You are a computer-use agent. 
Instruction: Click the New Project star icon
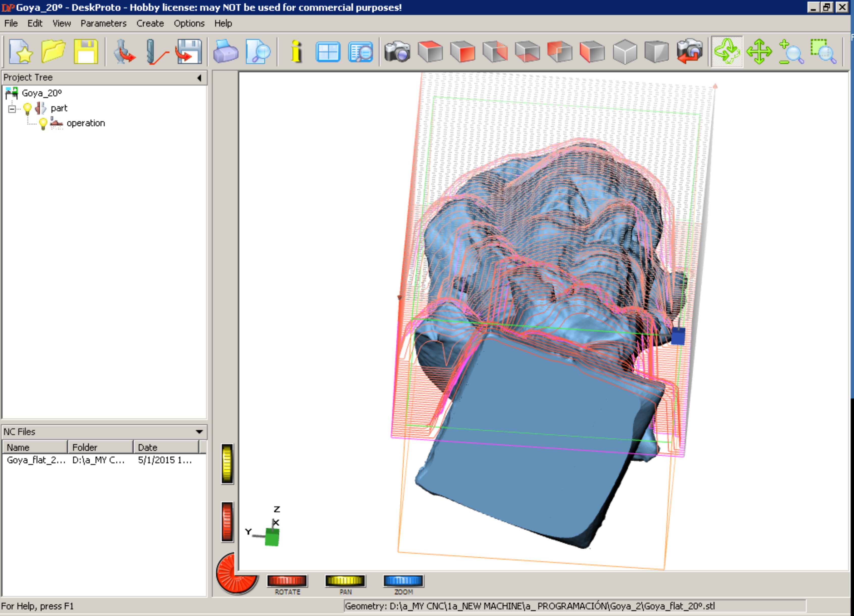20,51
